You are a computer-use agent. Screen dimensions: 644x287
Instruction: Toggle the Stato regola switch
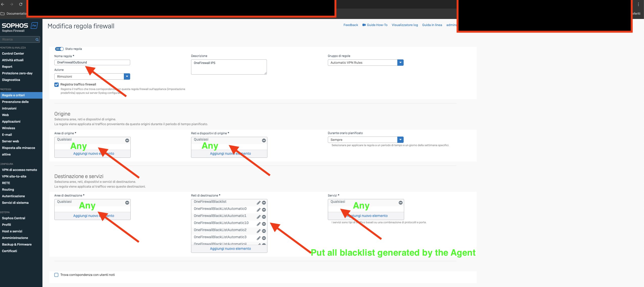pos(59,49)
